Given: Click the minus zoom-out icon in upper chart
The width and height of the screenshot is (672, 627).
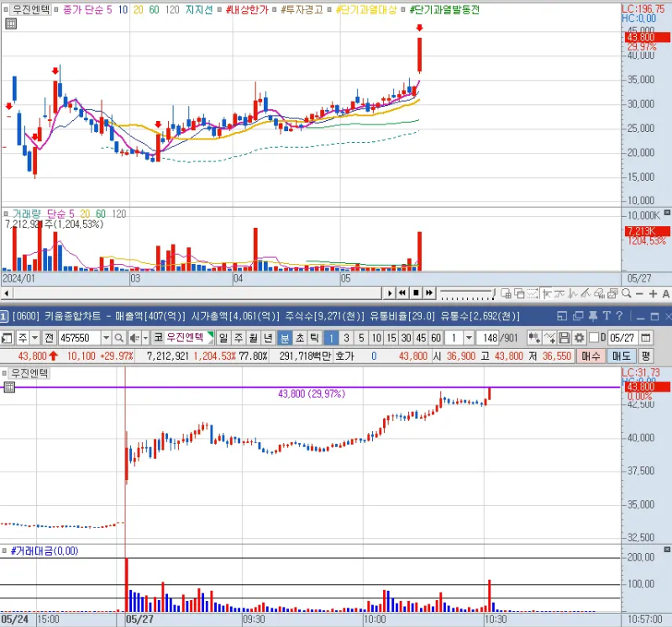Looking at the screenshot, I should click(x=640, y=294).
